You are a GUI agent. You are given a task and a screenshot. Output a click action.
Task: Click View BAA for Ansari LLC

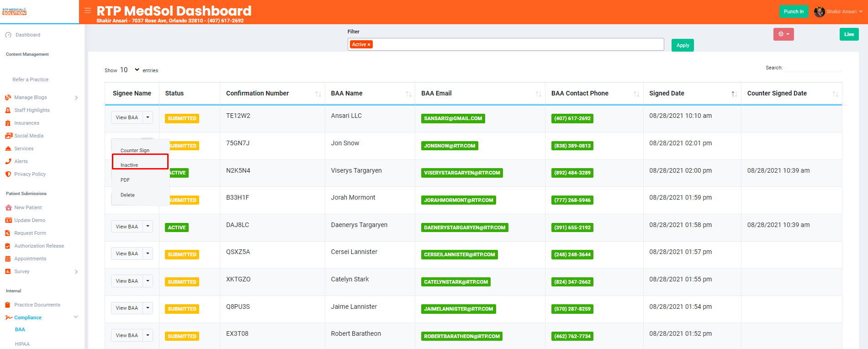pos(127,117)
